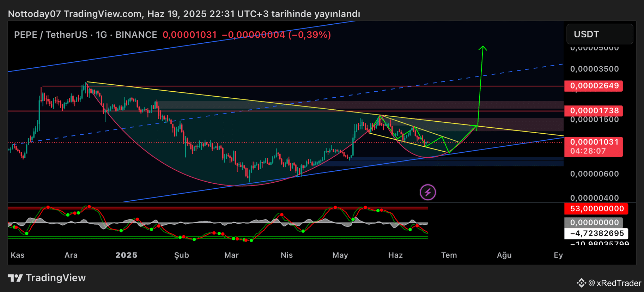Select the red 0,00002649 price label
The width and height of the screenshot is (644, 292).
[x=594, y=86]
